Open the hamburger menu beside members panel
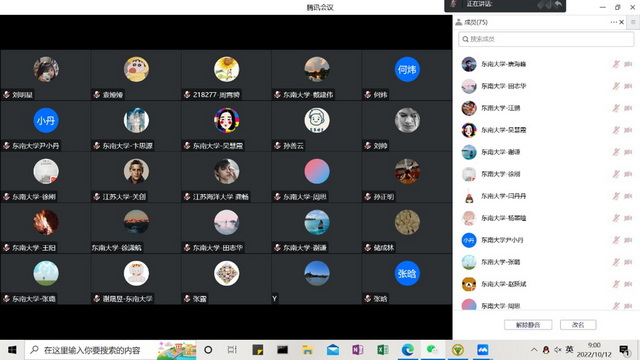This screenshot has height=360, width=640. click(x=633, y=22)
